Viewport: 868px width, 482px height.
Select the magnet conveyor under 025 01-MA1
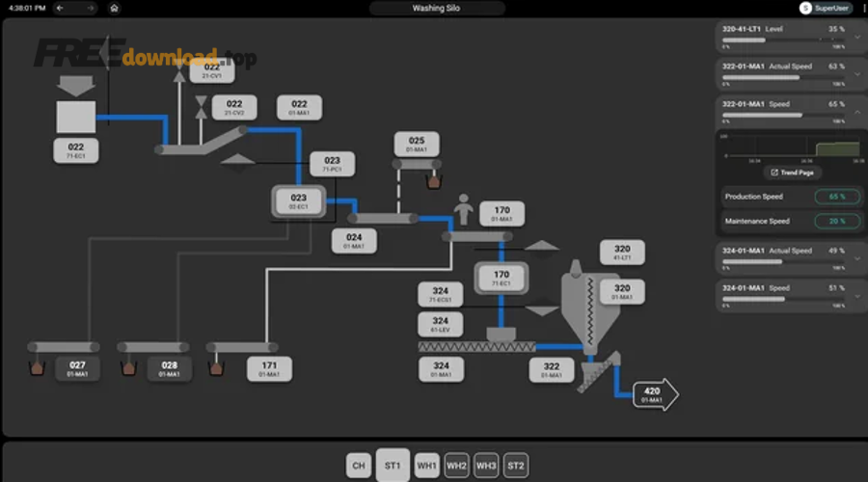tap(417, 164)
